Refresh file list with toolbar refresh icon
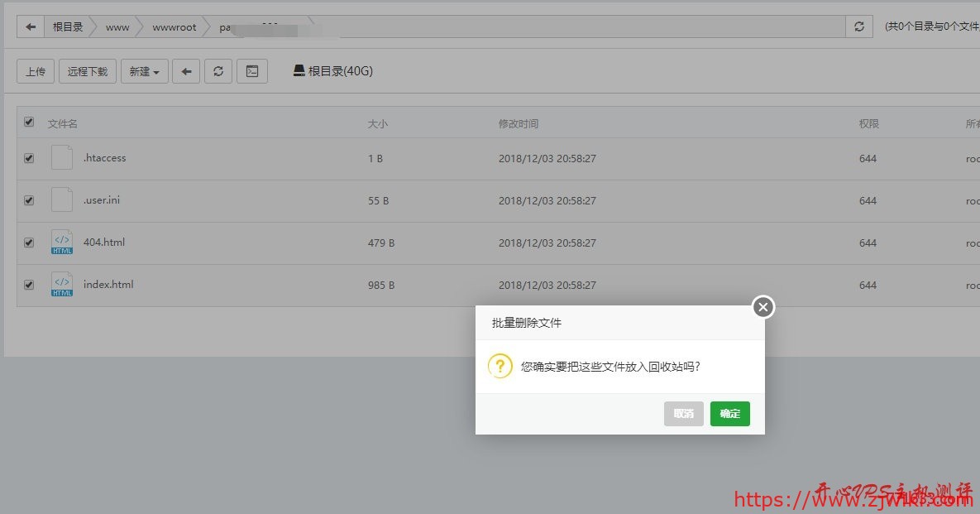Viewport: 980px width, 514px height. [218, 71]
